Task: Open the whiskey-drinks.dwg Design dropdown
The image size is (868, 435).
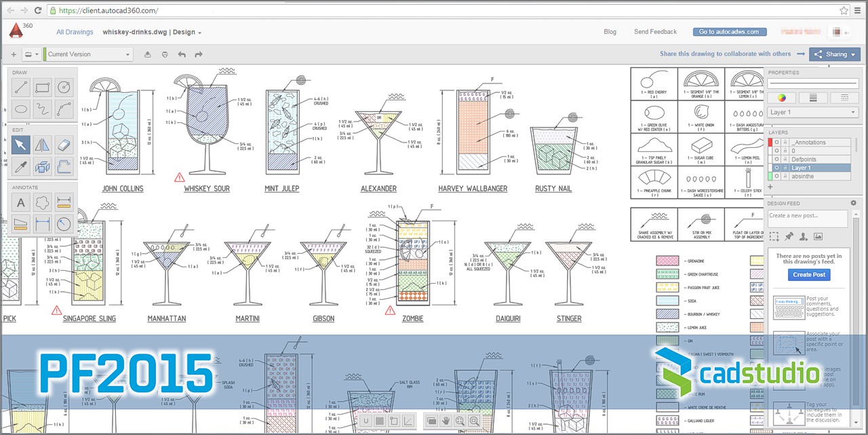Action: (152, 32)
